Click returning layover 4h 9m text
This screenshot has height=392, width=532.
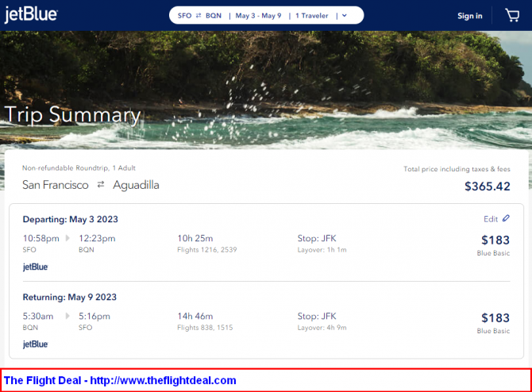click(322, 328)
